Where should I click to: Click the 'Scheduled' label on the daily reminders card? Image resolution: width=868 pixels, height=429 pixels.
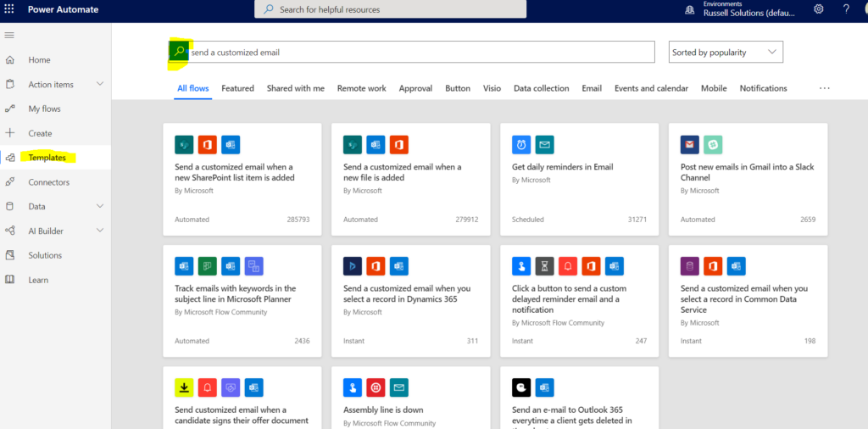(527, 220)
